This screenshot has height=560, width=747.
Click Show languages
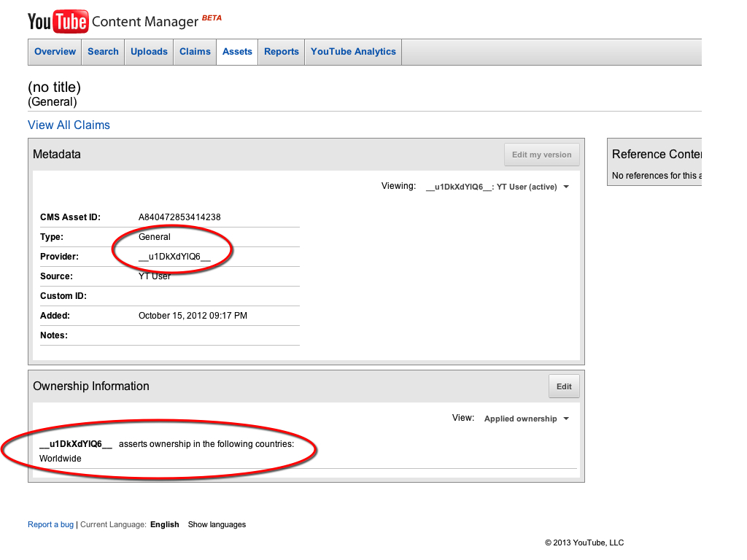(217, 524)
